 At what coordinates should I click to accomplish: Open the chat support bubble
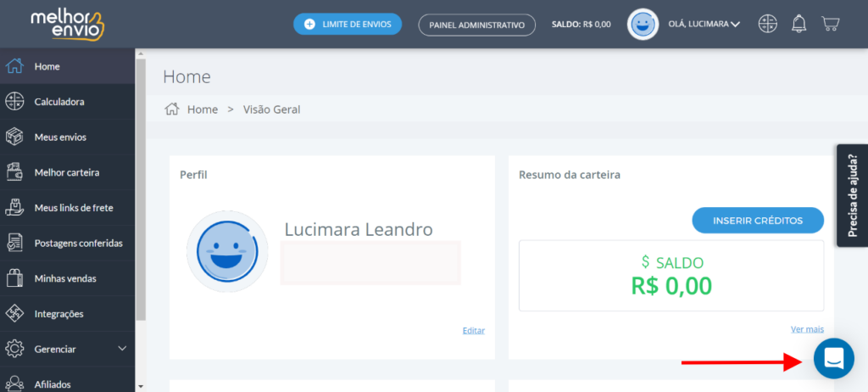(x=834, y=358)
